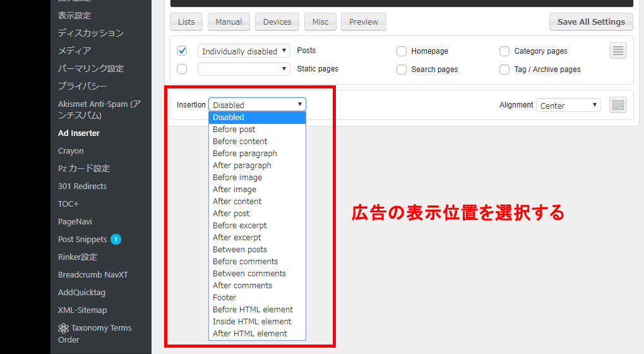Viewport: 644px width, 354px height.
Task: Enable the Search pages checkbox
Action: pyautogui.click(x=402, y=70)
